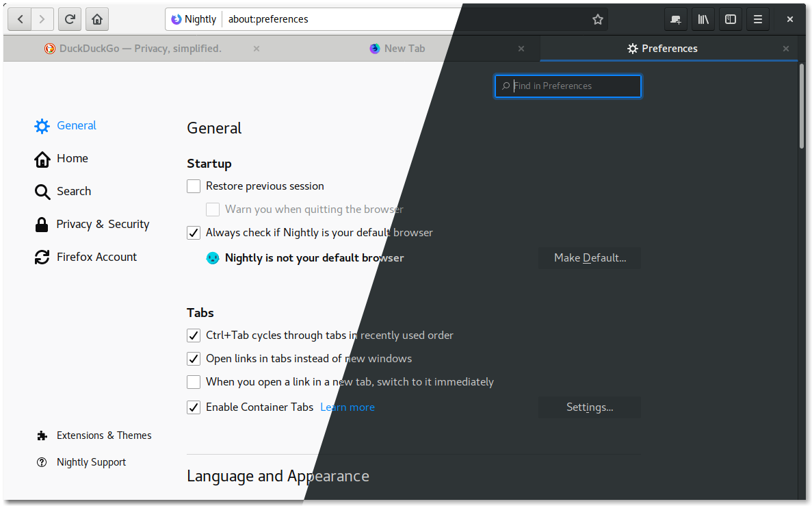Disable Enable Container Tabs checkbox
This screenshot has width=812, height=506.
(x=194, y=407)
